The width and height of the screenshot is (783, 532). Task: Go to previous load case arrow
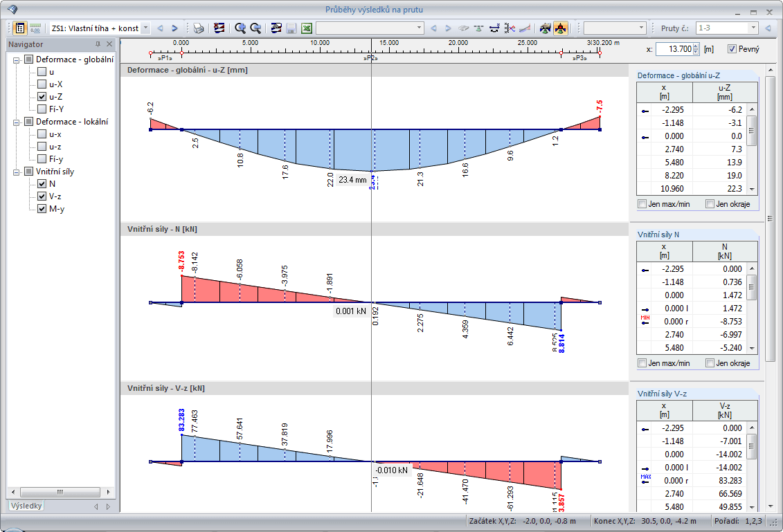click(x=161, y=28)
